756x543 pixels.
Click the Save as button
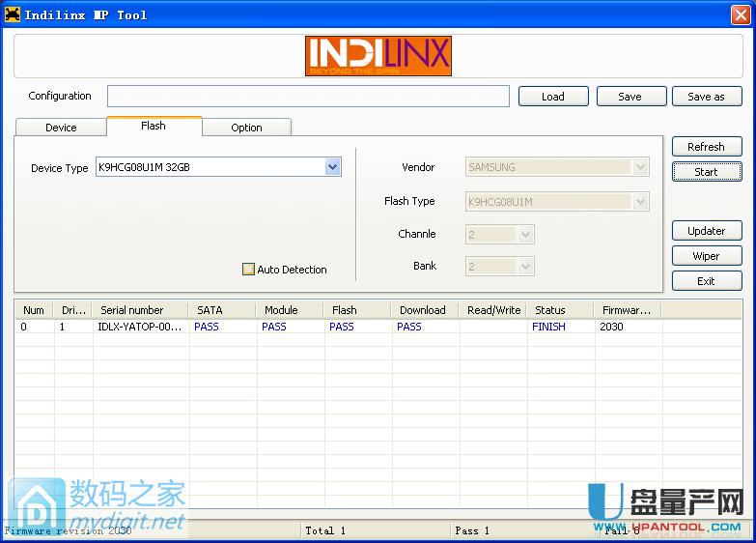[706, 97]
